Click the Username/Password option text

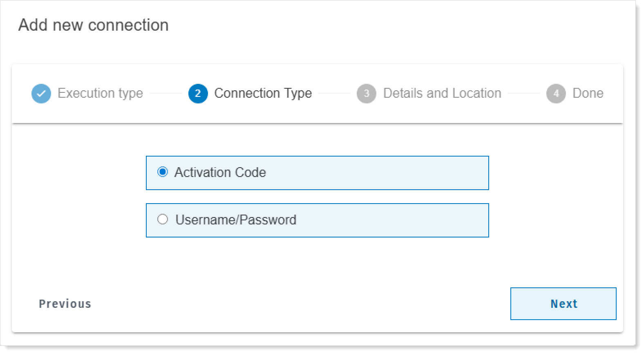tap(236, 220)
